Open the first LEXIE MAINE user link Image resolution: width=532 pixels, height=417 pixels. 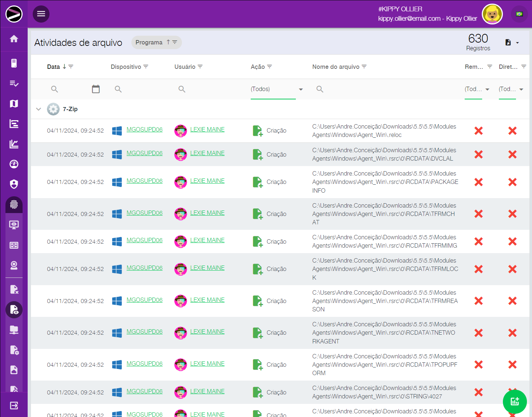pyautogui.click(x=207, y=130)
